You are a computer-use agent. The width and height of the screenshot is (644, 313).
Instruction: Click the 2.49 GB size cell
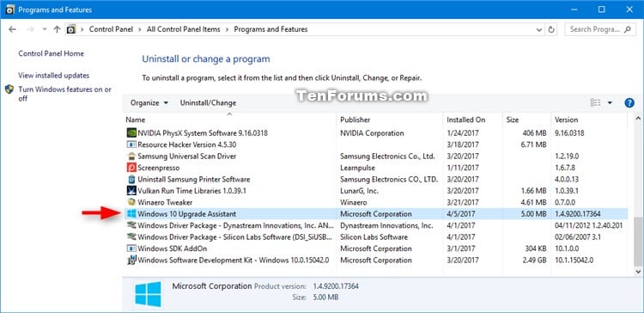pos(533,260)
